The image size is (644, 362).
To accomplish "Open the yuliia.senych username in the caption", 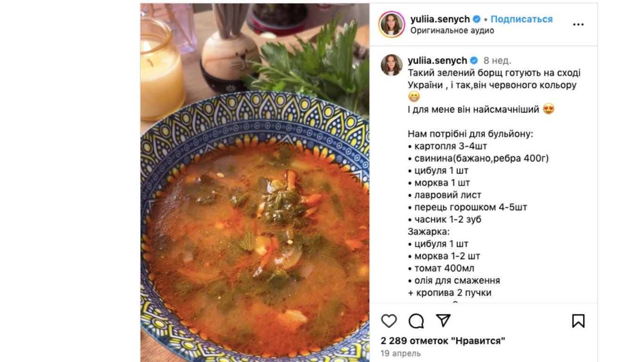I will tap(437, 60).
